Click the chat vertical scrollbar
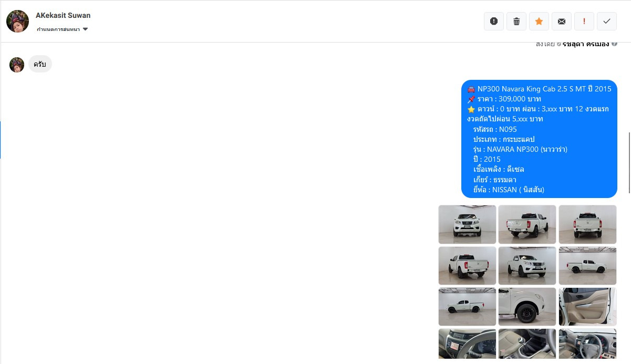This screenshot has width=631, height=364. tap(629, 163)
